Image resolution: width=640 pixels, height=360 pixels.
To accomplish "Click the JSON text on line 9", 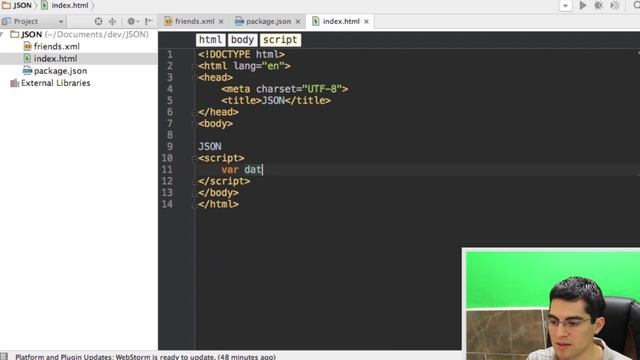I will (x=210, y=147).
